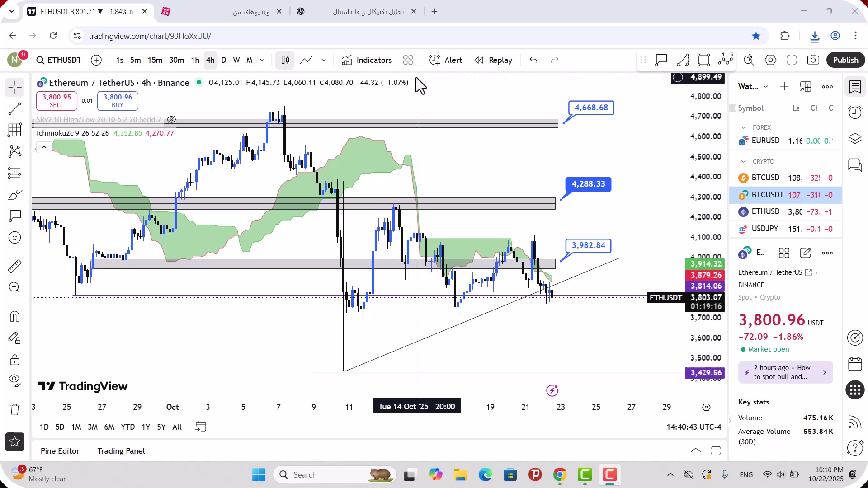Viewport: 868px width, 488px height.
Task: Collapse the indicator legend arrow
Action: pyautogui.click(x=44, y=147)
